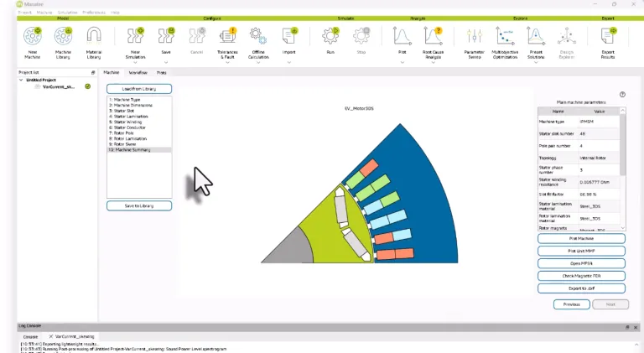Open the Machine Library
644x353 pixels.
[63, 36]
